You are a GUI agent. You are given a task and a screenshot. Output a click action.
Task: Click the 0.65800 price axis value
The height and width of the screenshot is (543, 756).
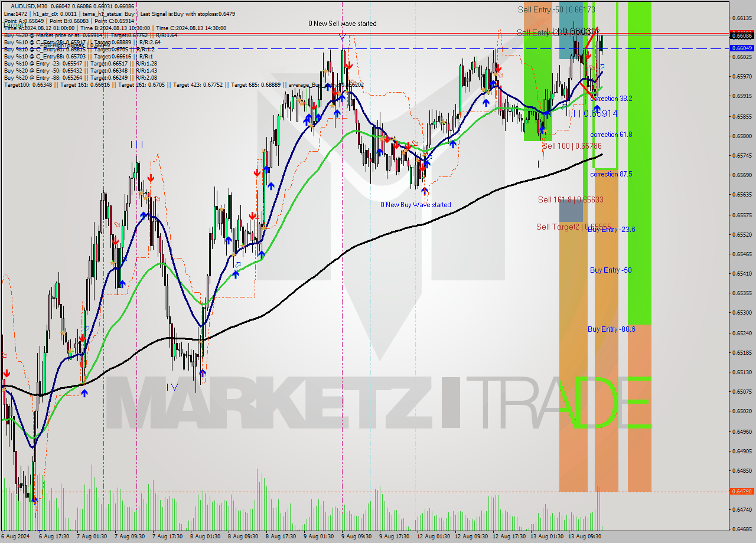(742, 136)
